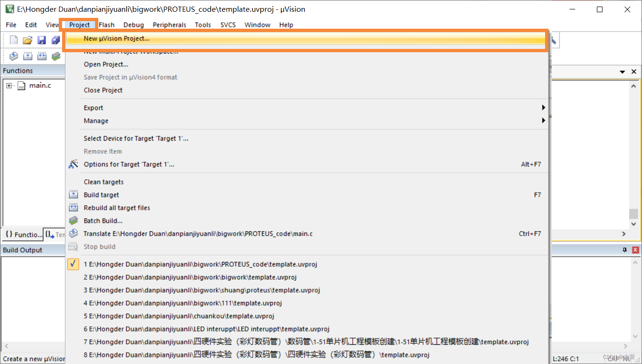
Task: Open the Tools menu
Action: click(x=203, y=25)
